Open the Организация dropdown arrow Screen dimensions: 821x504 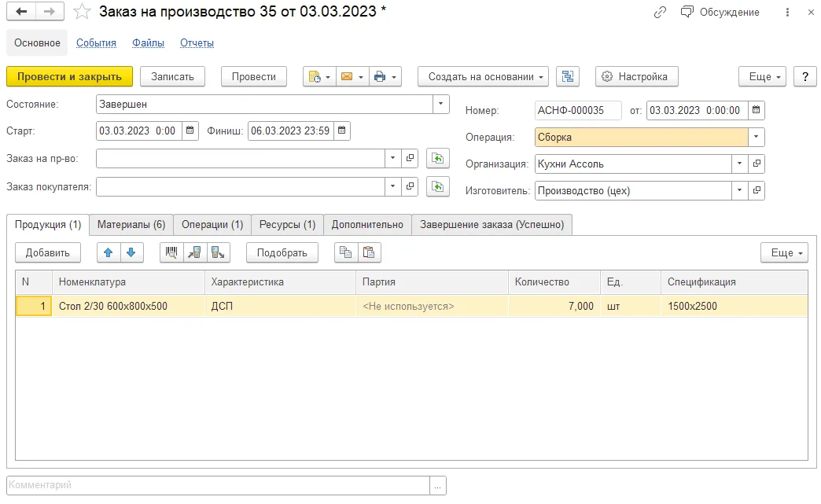pyautogui.click(x=739, y=164)
